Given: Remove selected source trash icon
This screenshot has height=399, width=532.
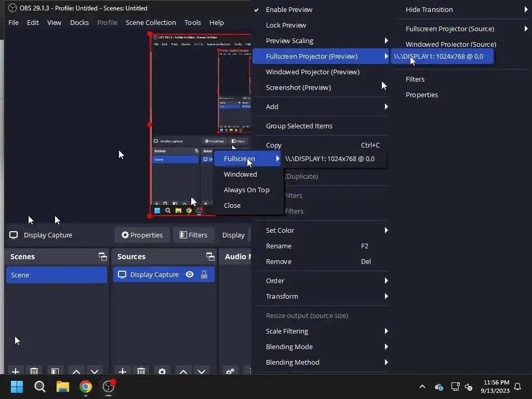Looking at the screenshot, I should click(141, 371).
